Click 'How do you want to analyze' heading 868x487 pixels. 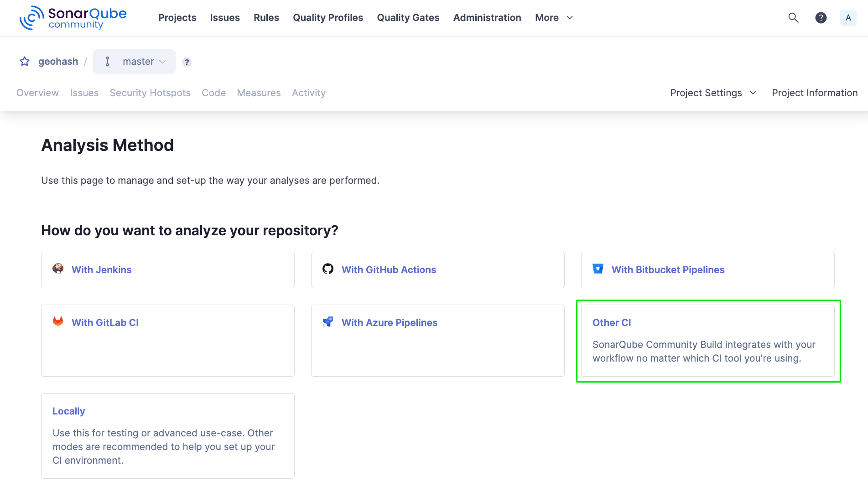190,231
